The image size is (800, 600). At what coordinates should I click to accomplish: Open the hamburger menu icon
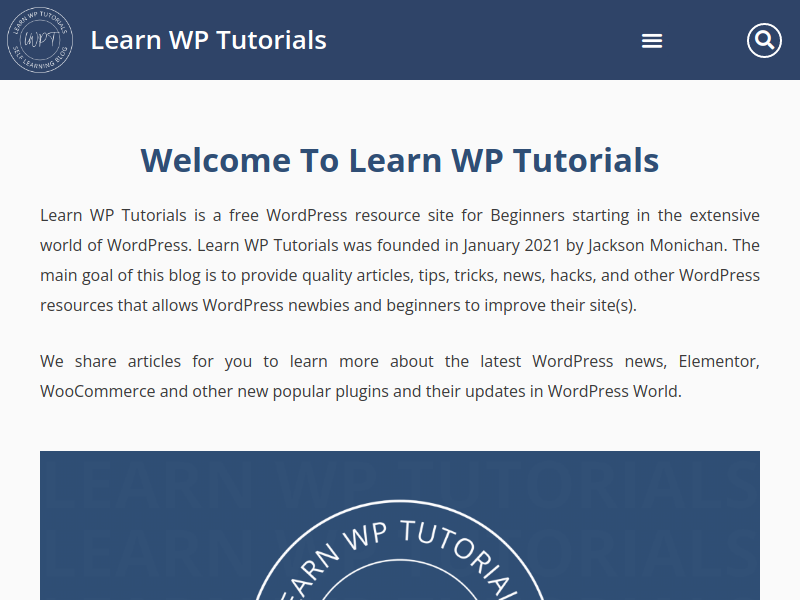[652, 41]
